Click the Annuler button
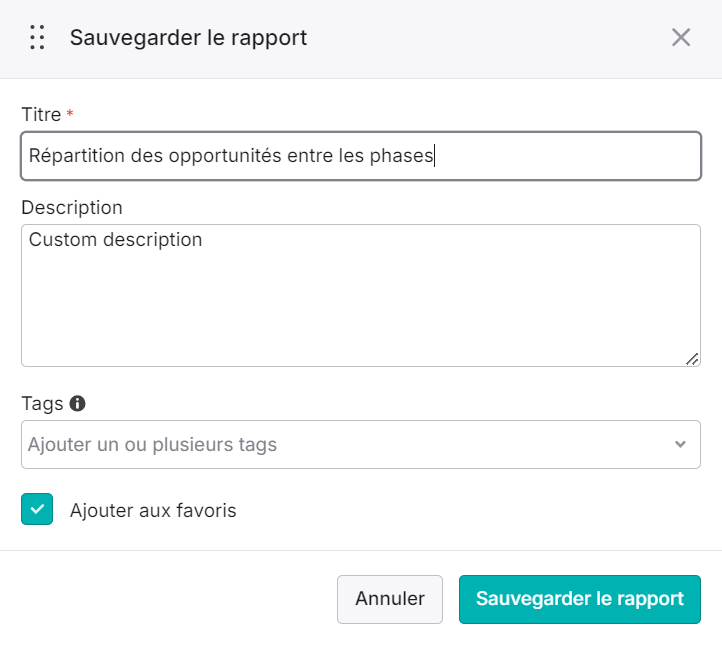722x645 pixels. pos(390,599)
